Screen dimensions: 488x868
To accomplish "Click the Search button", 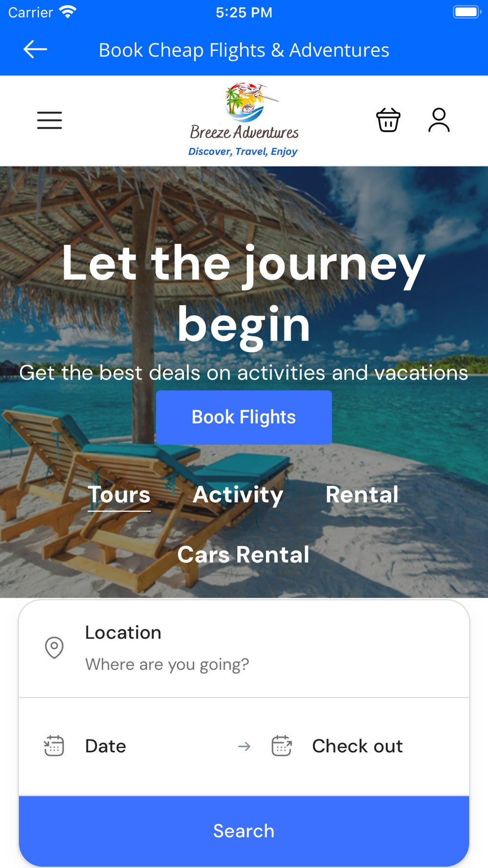I will coord(244,831).
